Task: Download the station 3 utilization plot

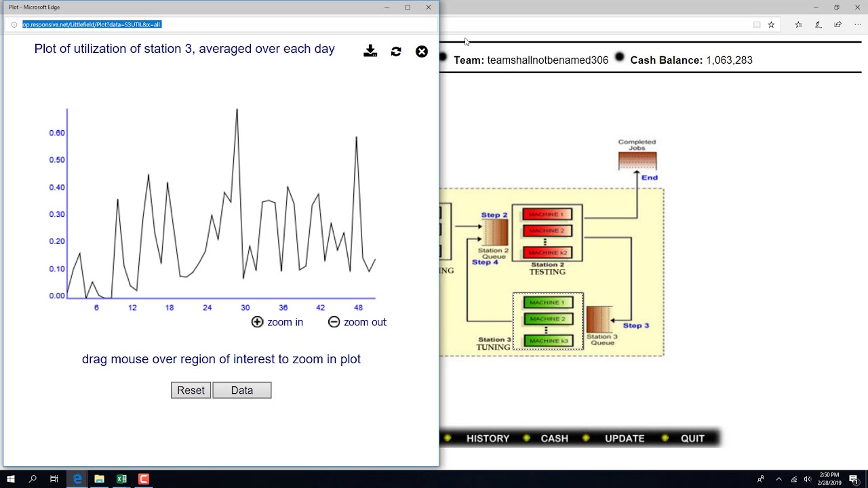Action: (370, 51)
